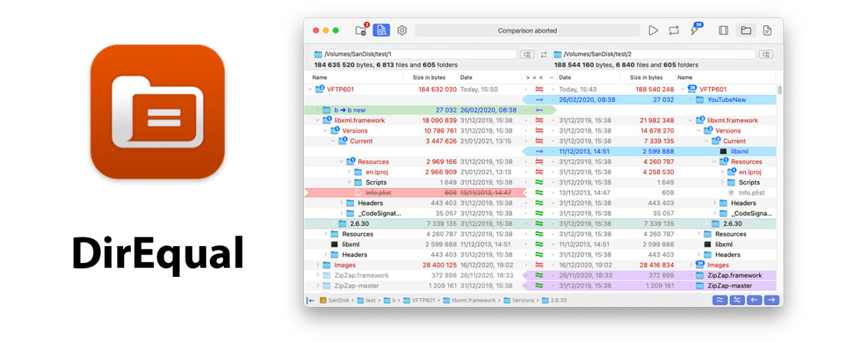Collapse left Current folder
Viewport: 868px width, 342px height.
tap(333, 141)
